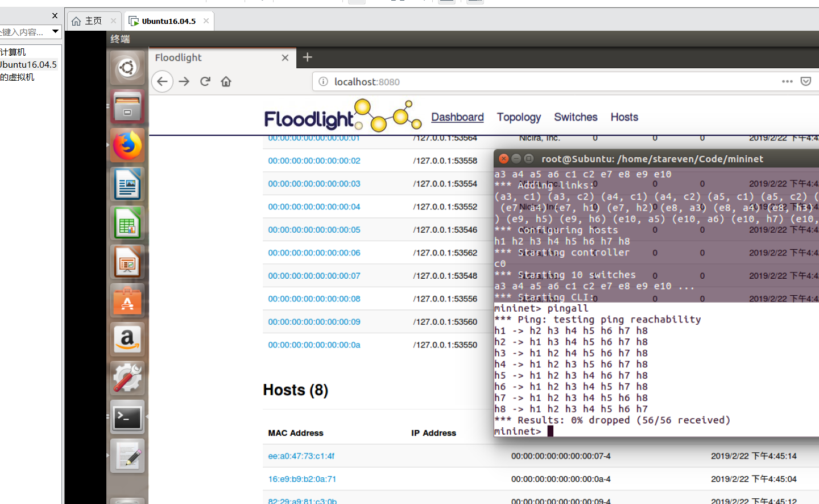
Task: Expand the library search dropdown arrow
Action: 55,31
